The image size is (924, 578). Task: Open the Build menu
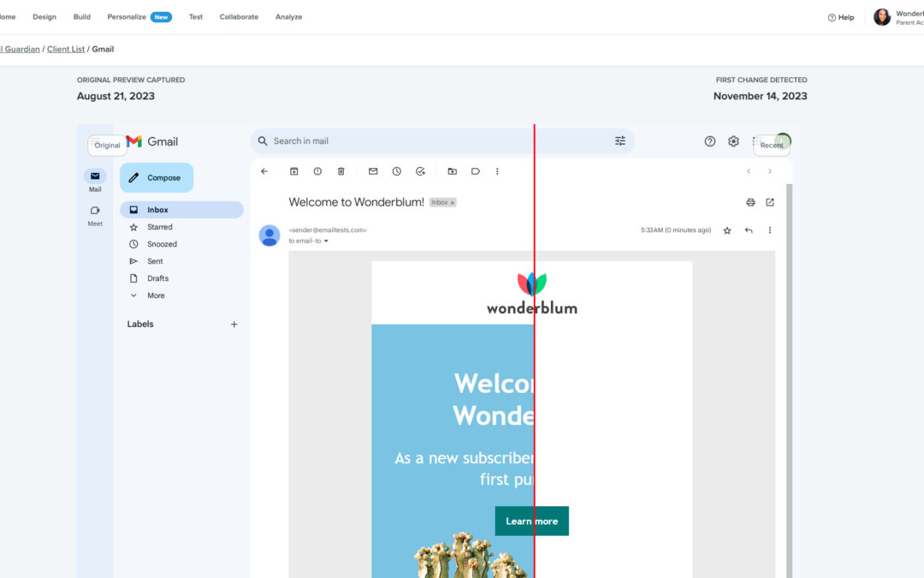click(82, 17)
